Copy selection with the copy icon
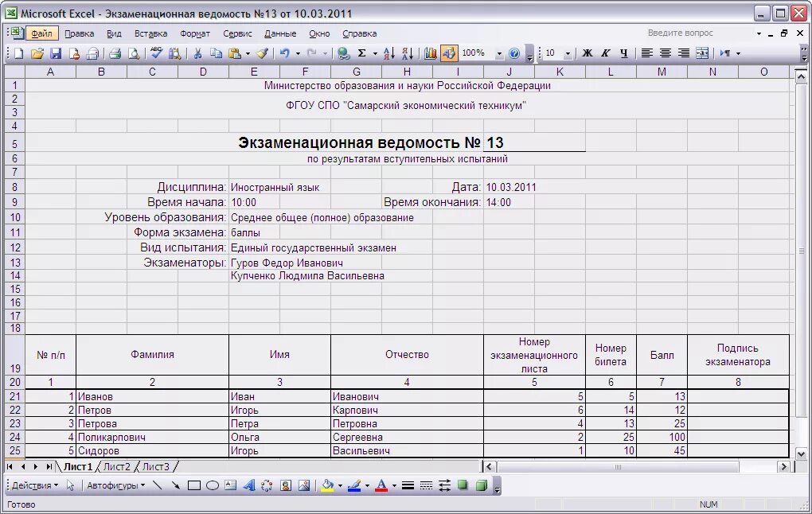This screenshot has width=812, height=514. click(x=216, y=53)
